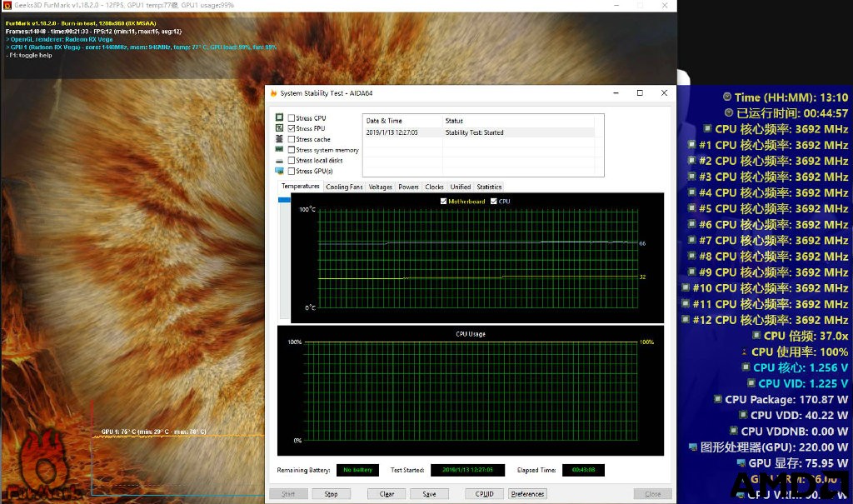Select the Temperatures tab
This screenshot has width=853, height=504.
(x=300, y=186)
